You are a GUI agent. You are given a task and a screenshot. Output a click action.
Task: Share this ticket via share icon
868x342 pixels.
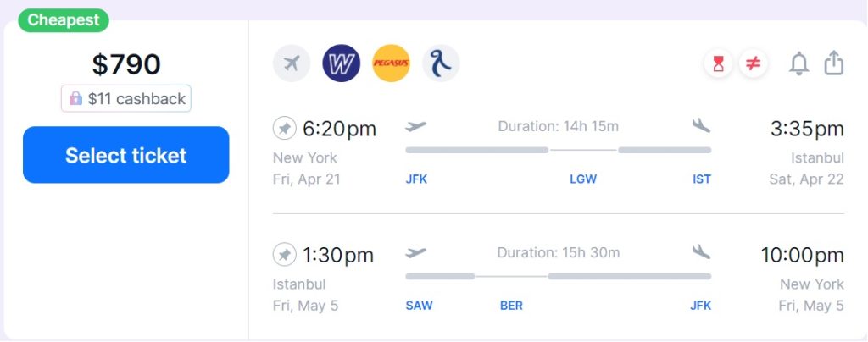834,63
